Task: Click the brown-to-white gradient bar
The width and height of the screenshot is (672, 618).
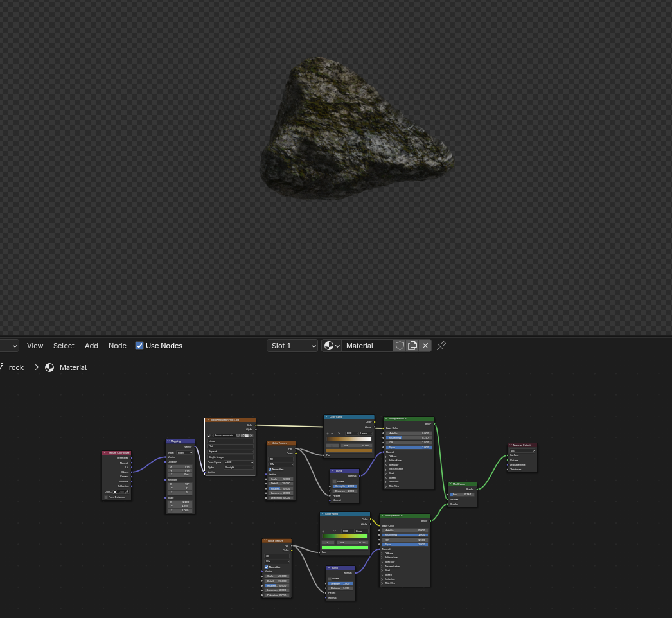Action: point(349,439)
